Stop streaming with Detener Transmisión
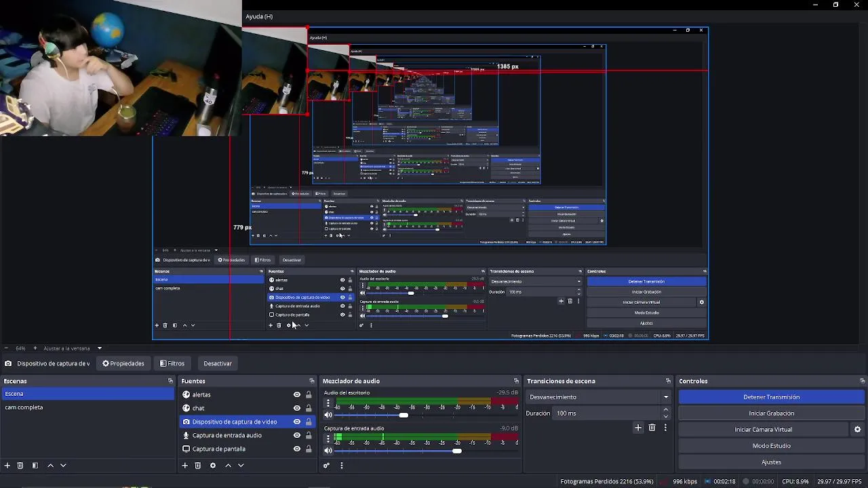Screen dimensions: 868x488 (x=772, y=397)
